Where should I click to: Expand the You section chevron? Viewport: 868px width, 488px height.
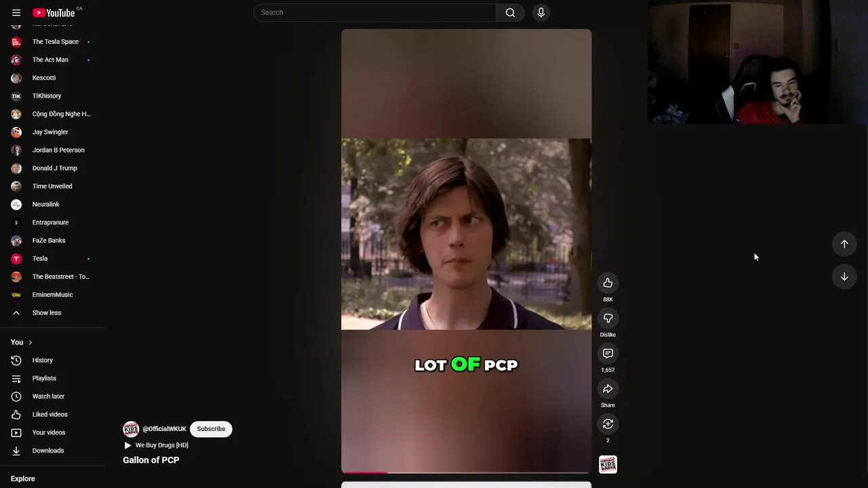[x=30, y=342]
